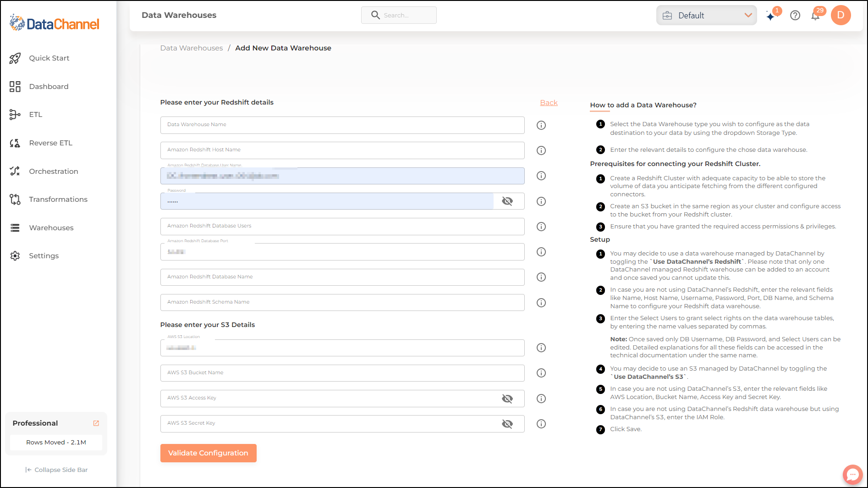This screenshot has height=488, width=868.
Task: Focus AWS S3 Bucket Name field
Action: click(342, 373)
